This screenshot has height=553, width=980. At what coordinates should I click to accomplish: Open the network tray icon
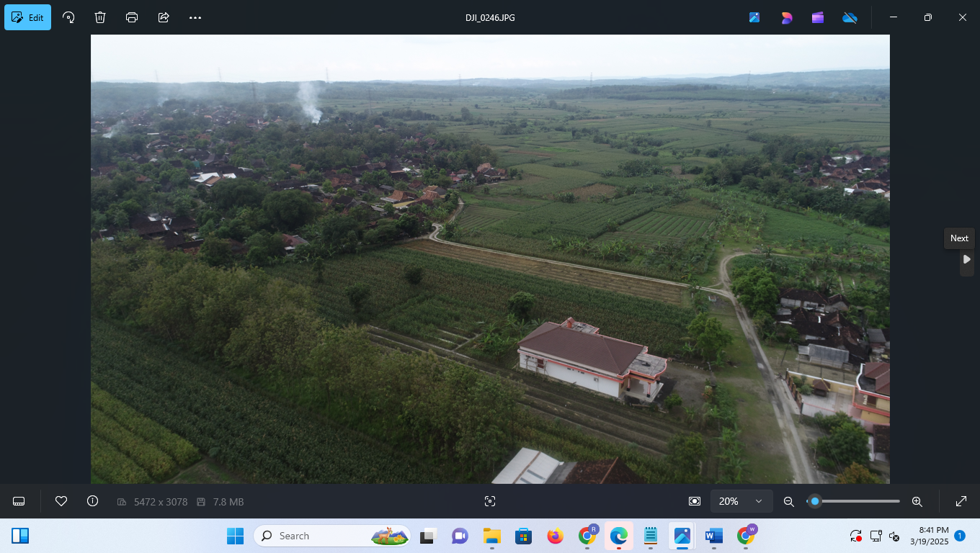[x=876, y=536]
